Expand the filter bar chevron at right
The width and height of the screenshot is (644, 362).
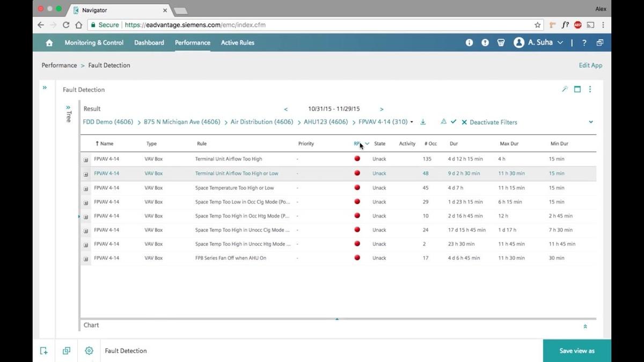coord(591,122)
